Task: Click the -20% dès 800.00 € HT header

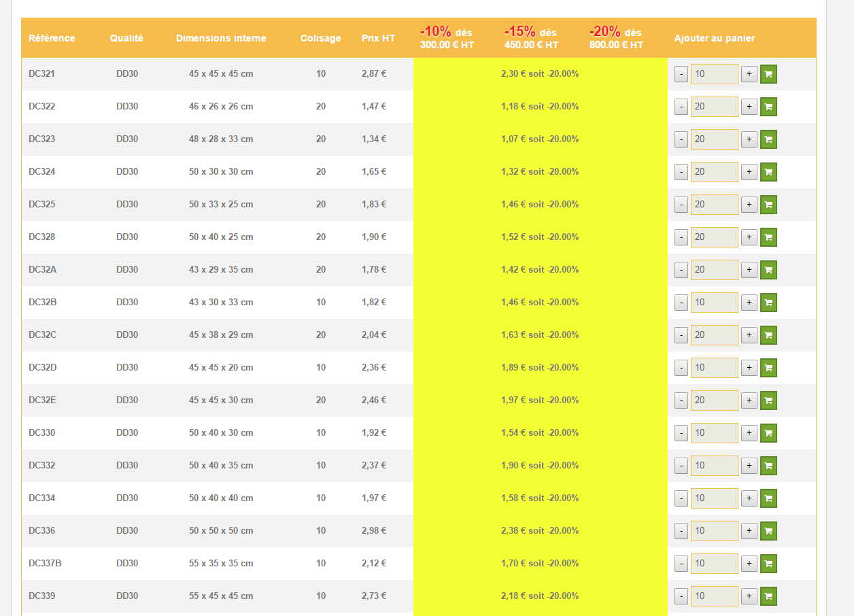Action: (x=616, y=38)
